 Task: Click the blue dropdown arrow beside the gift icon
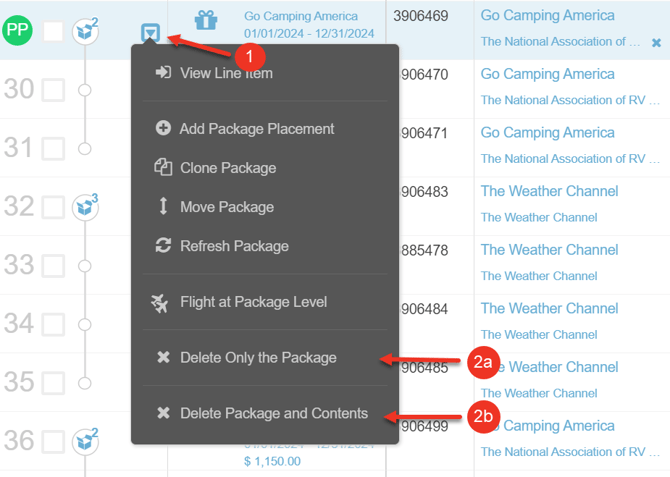150,33
